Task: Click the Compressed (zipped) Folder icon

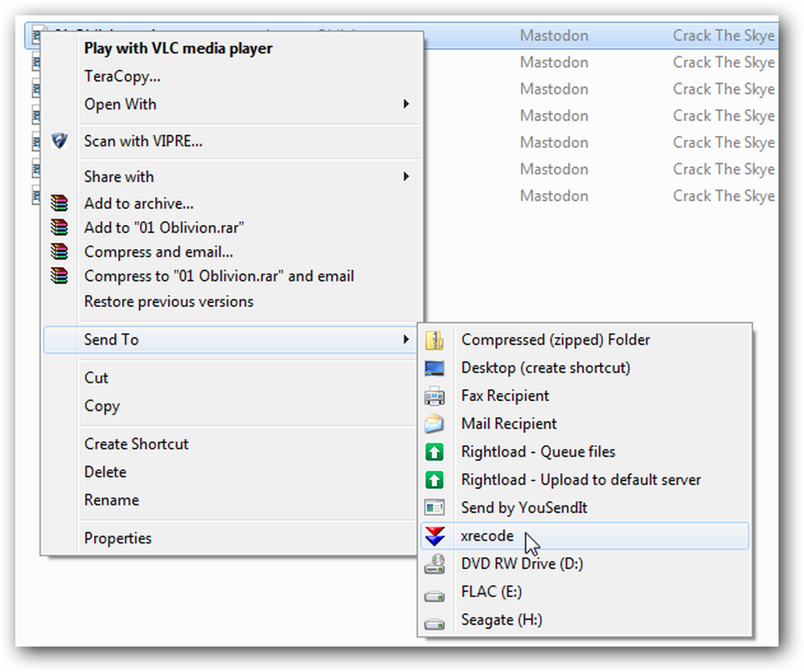Action: click(x=434, y=340)
